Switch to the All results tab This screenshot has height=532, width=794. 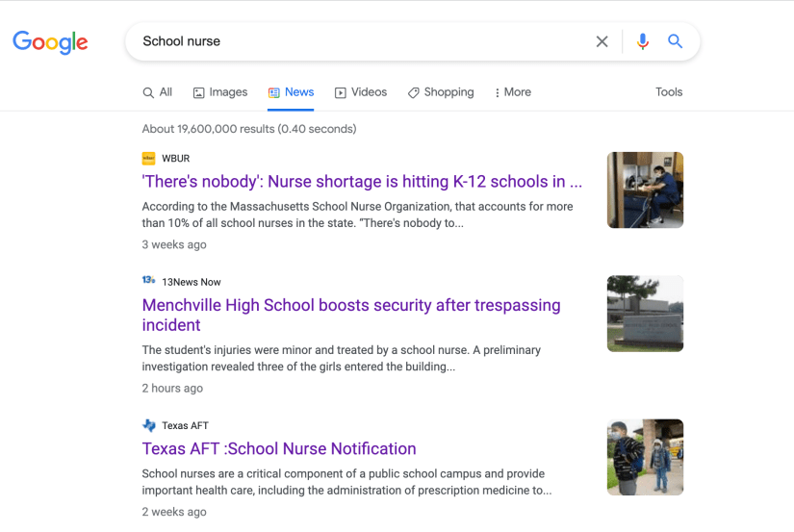158,92
